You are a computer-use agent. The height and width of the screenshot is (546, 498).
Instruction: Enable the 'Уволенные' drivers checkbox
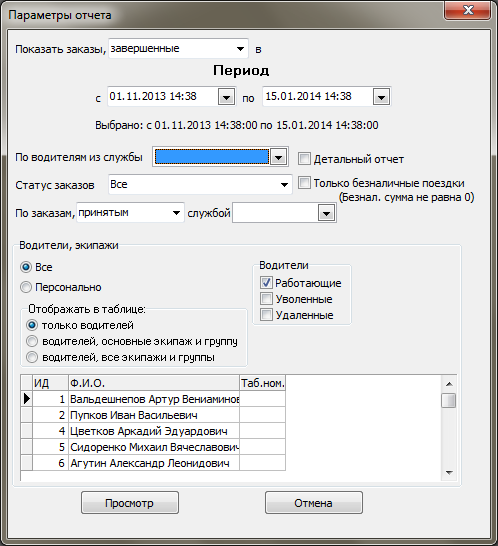(x=266, y=299)
